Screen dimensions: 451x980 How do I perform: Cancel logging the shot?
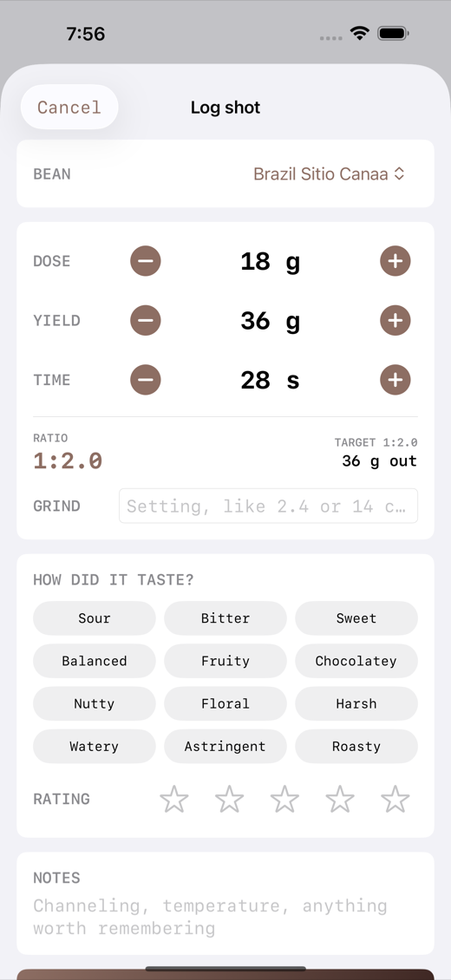[x=69, y=107]
